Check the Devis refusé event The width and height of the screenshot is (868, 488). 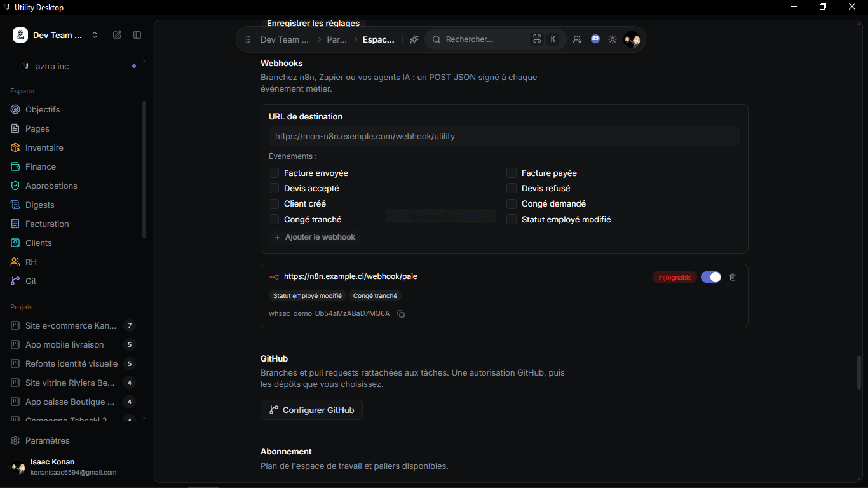512,188
